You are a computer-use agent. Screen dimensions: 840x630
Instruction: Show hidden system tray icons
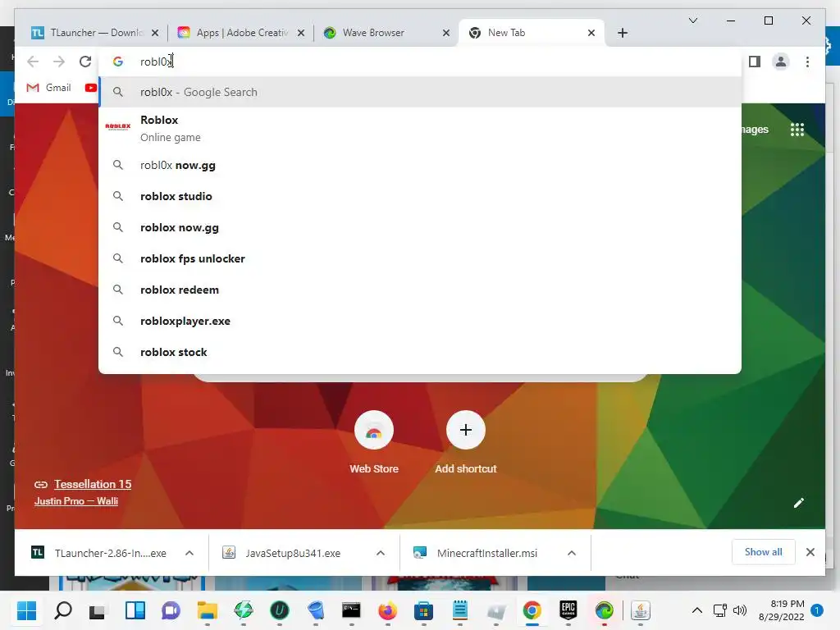click(x=697, y=610)
